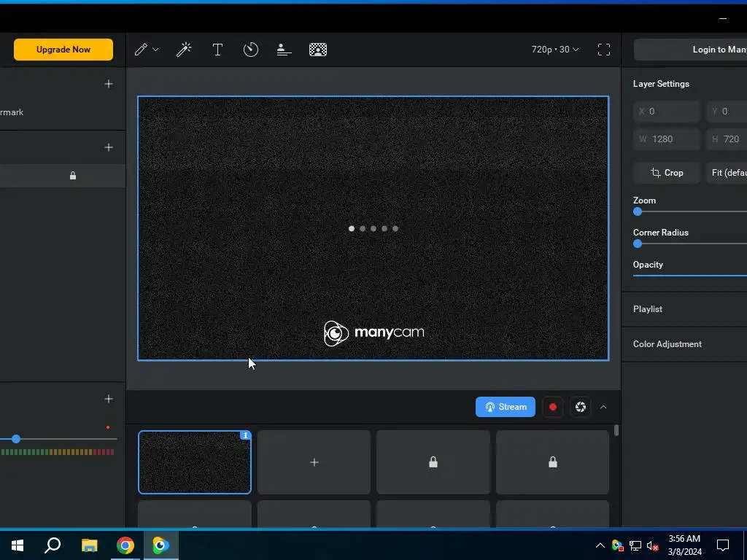
Task: Edit the W 1280 width field
Action: click(x=667, y=139)
